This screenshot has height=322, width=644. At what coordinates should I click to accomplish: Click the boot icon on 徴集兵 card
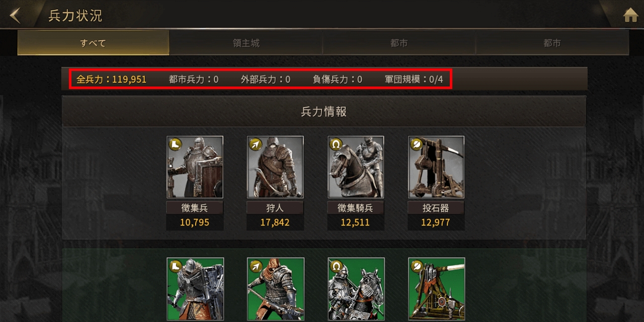click(x=174, y=144)
